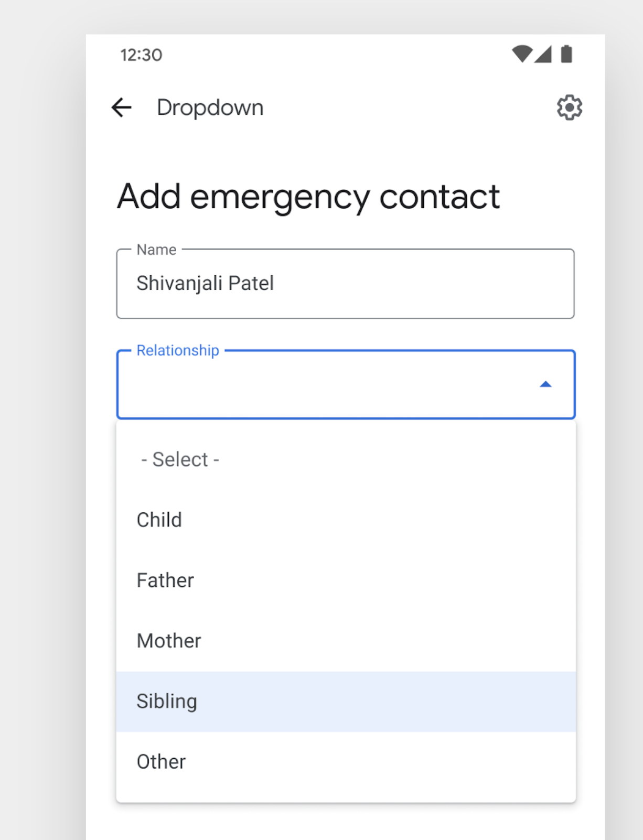The image size is (643, 840).
Task: Select Father from the relationship list
Action: pyautogui.click(x=165, y=580)
